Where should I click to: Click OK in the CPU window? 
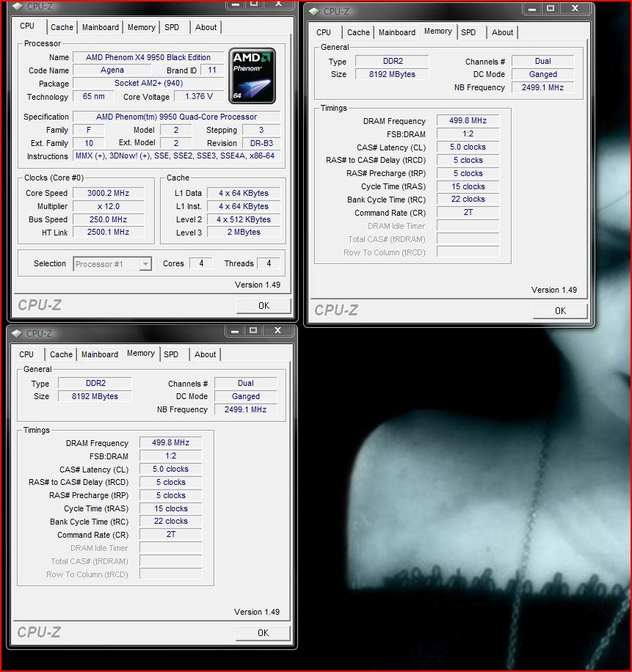(x=264, y=306)
